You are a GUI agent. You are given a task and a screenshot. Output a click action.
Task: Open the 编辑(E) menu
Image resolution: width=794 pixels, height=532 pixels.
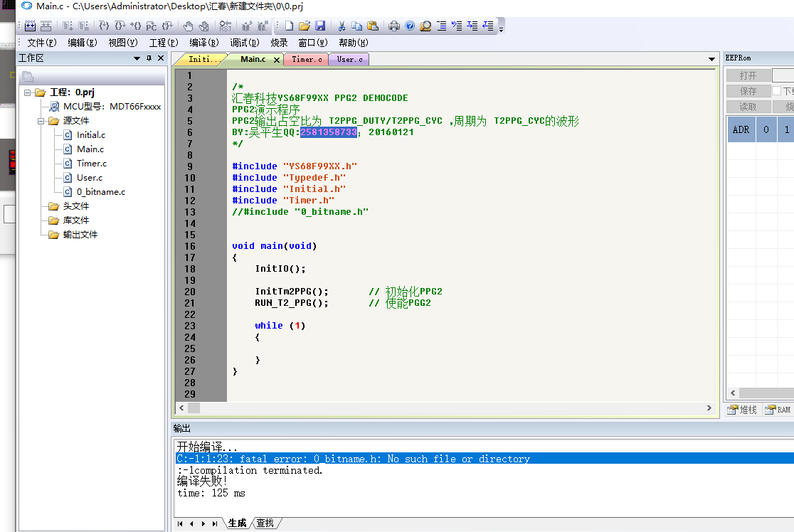(82, 43)
